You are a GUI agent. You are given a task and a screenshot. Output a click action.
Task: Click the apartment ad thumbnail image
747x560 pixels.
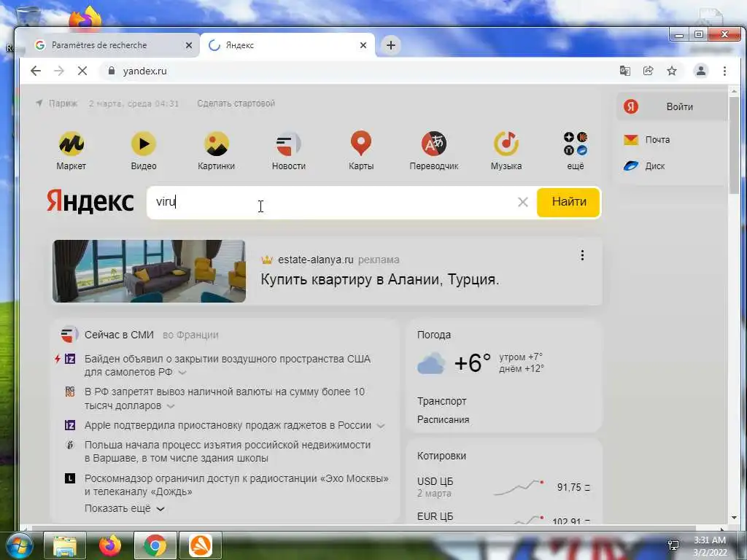point(149,271)
